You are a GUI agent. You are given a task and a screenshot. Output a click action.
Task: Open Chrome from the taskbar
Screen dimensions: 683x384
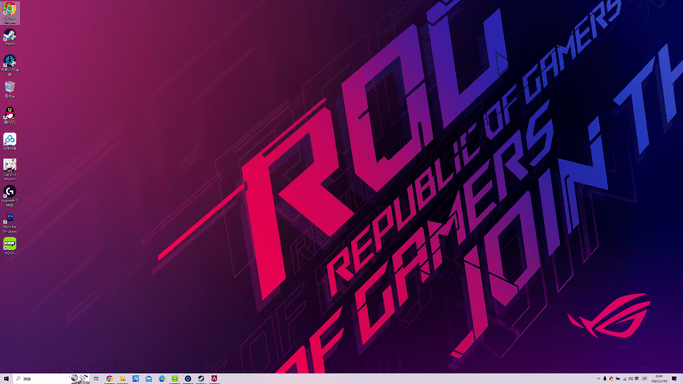109,379
